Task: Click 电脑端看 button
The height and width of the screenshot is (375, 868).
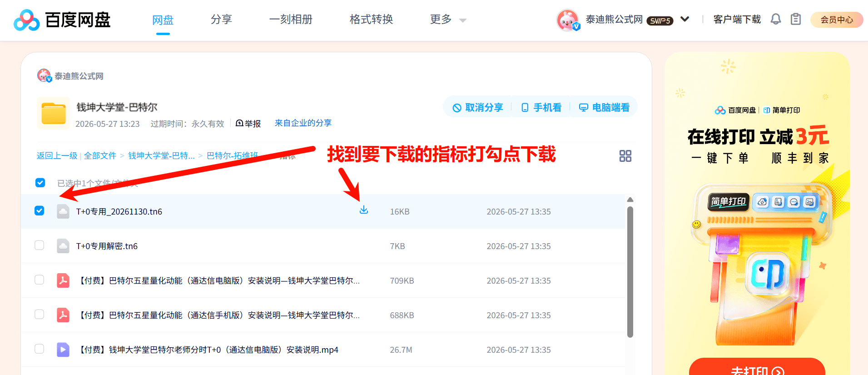Action: (x=604, y=107)
